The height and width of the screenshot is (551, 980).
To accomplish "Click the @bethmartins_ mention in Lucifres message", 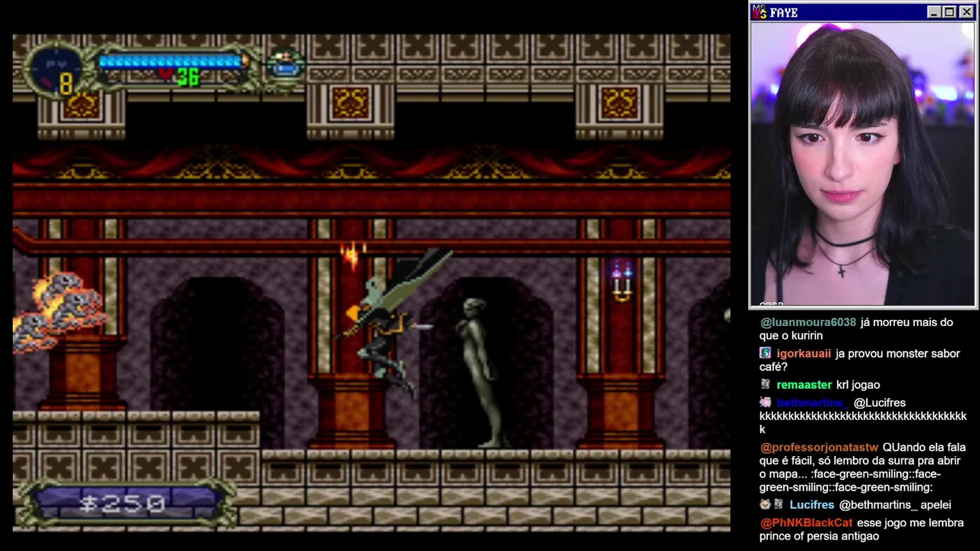I will (x=877, y=505).
